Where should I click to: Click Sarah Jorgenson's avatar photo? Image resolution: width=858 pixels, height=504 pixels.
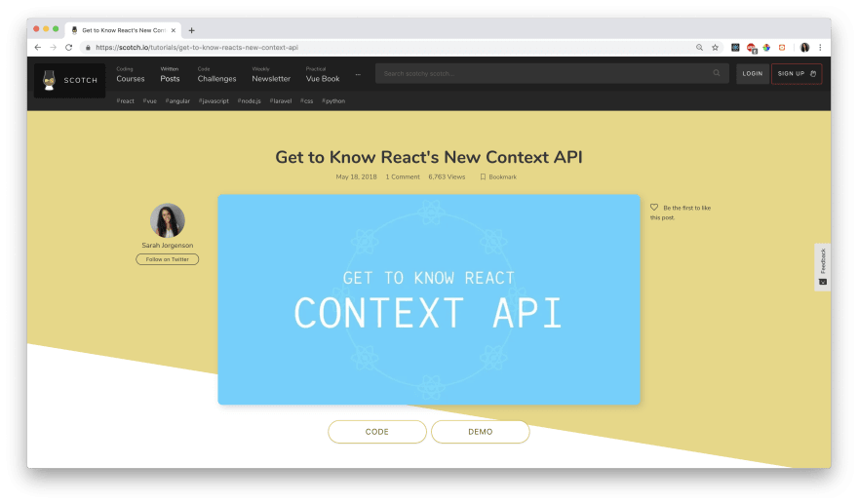pos(168,220)
